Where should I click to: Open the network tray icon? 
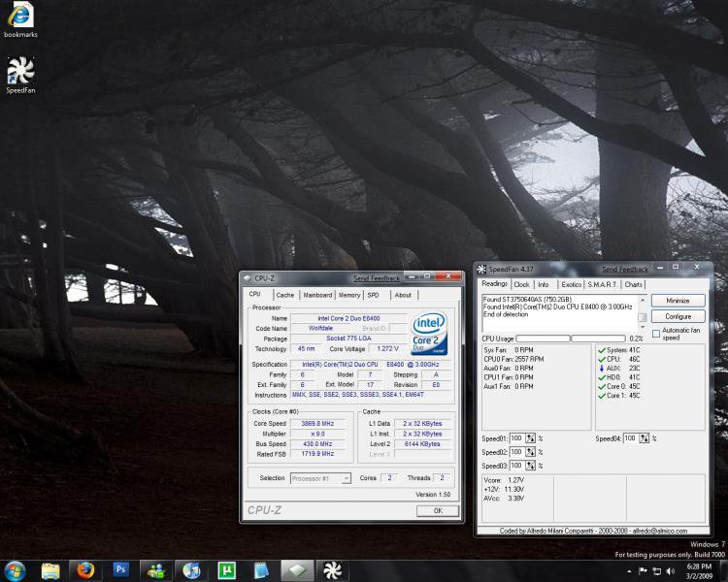[x=657, y=571]
